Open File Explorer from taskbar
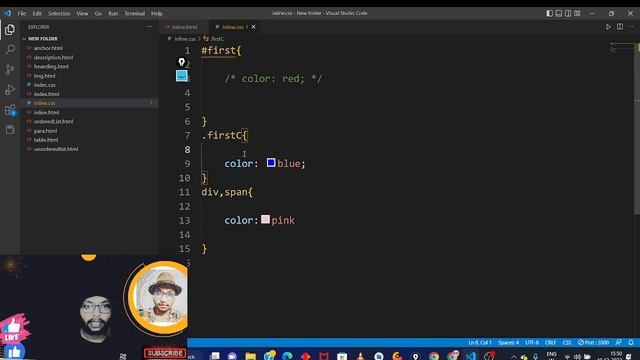Viewport: 640px width, 360px height. pos(251,356)
